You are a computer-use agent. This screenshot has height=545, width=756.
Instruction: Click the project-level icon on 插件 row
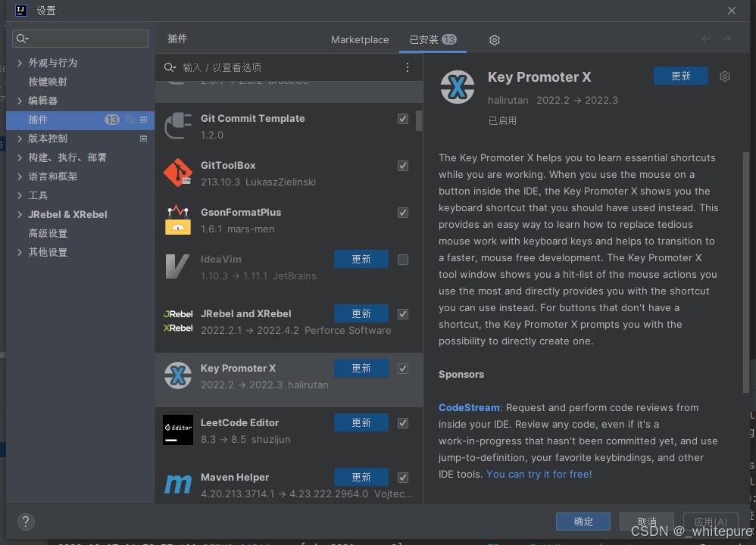point(143,120)
